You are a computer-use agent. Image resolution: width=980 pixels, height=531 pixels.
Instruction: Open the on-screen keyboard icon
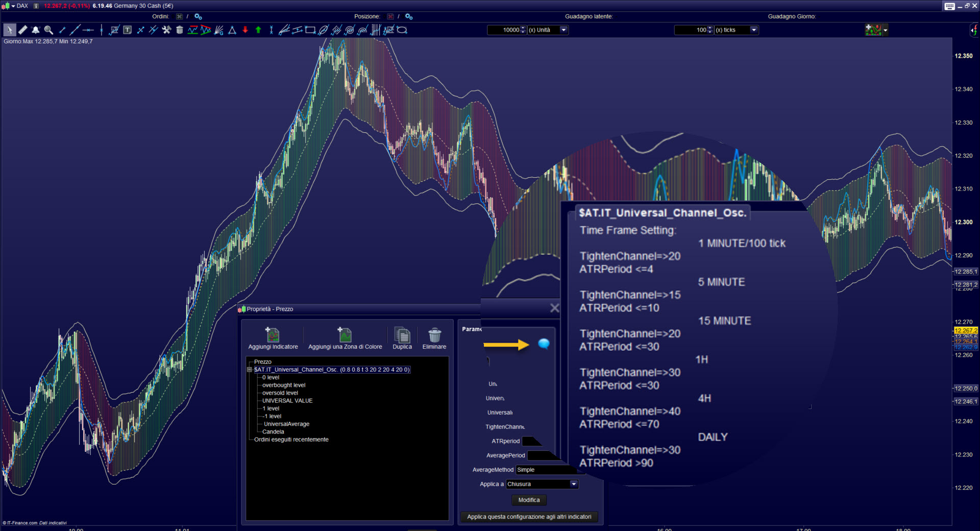click(x=949, y=6)
